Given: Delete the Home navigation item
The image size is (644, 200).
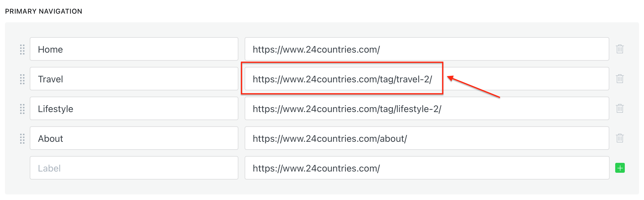Looking at the screenshot, I should pos(620,49).
